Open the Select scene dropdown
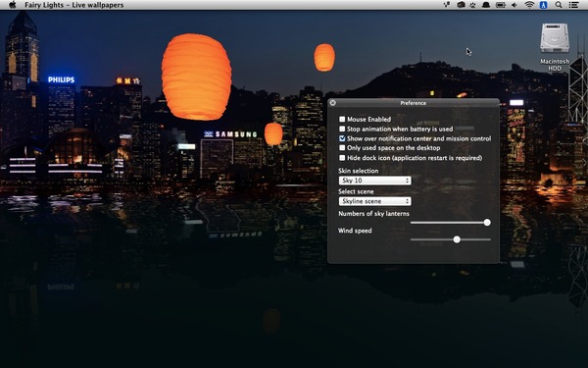This screenshot has width=588, height=368. point(374,201)
